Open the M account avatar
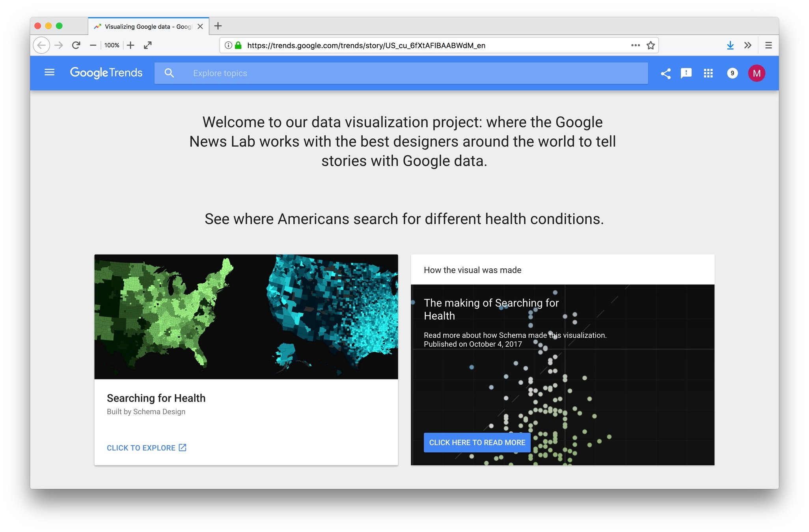 pyautogui.click(x=756, y=73)
